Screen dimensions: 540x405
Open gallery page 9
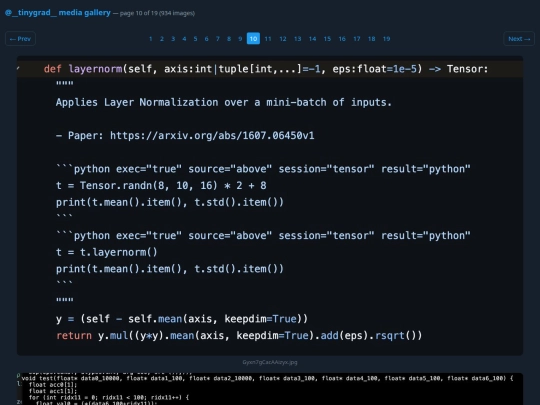tap(240, 39)
